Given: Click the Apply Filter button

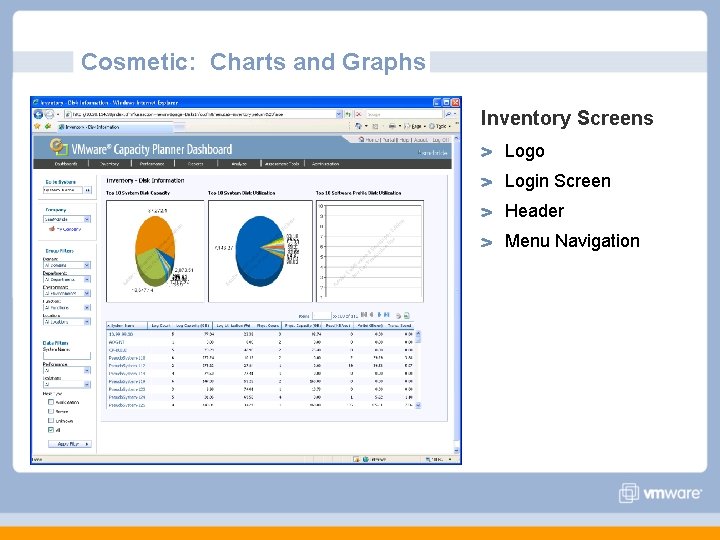Looking at the screenshot, I should point(70,444).
